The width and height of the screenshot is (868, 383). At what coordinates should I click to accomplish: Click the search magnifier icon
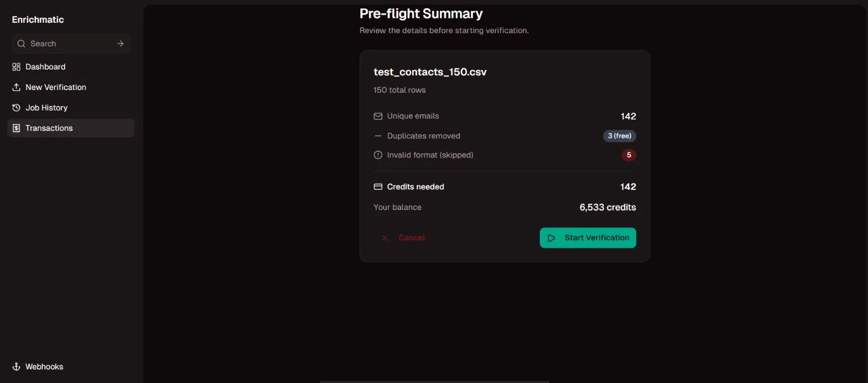pos(21,44)
